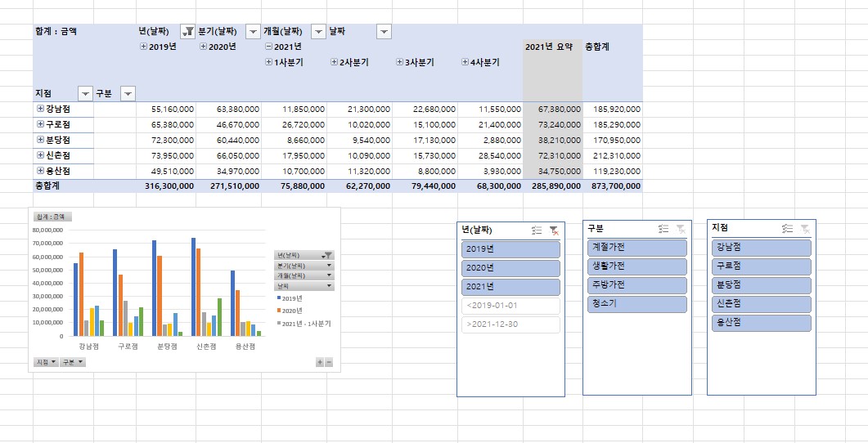Click the chart's minus collapse field button

pos(329,362)
